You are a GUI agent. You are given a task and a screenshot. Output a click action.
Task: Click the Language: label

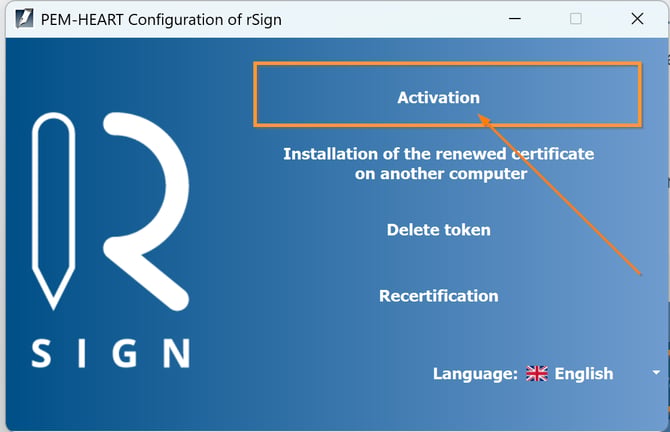click(x=475, y=374)
